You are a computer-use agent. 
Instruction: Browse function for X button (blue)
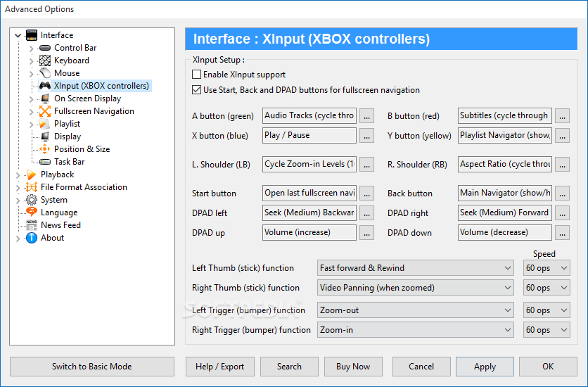366,136
